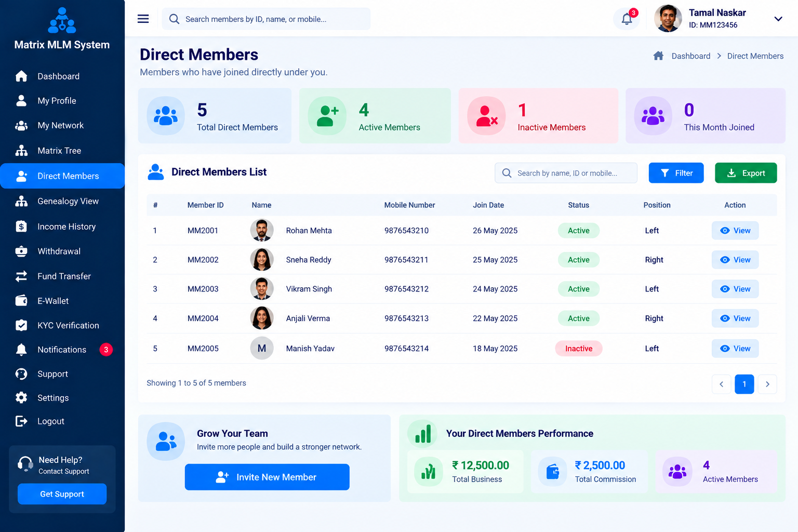
Task: Click the top member search field
Action: click(266, 19)
